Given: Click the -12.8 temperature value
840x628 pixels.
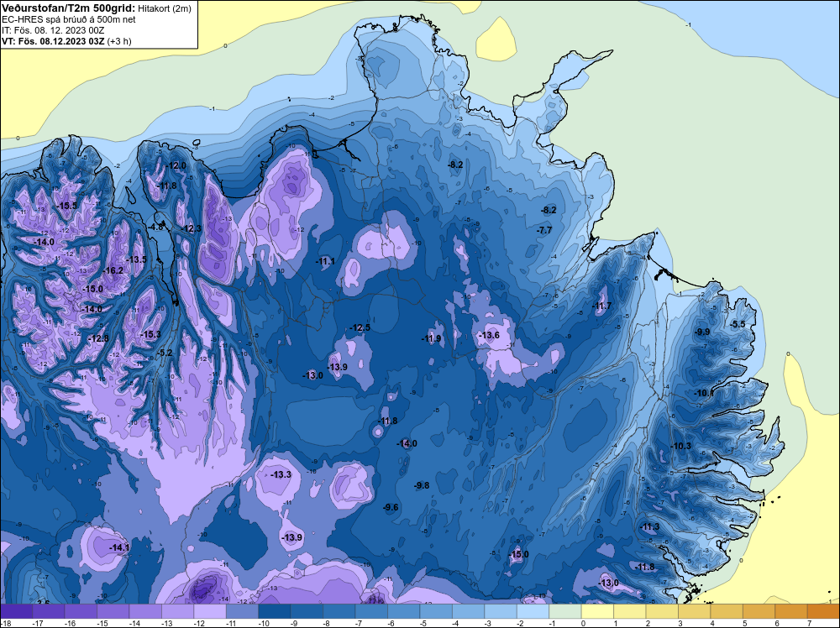Looking at the screenshot, I should pyautogui.click(x=98, y=338).
